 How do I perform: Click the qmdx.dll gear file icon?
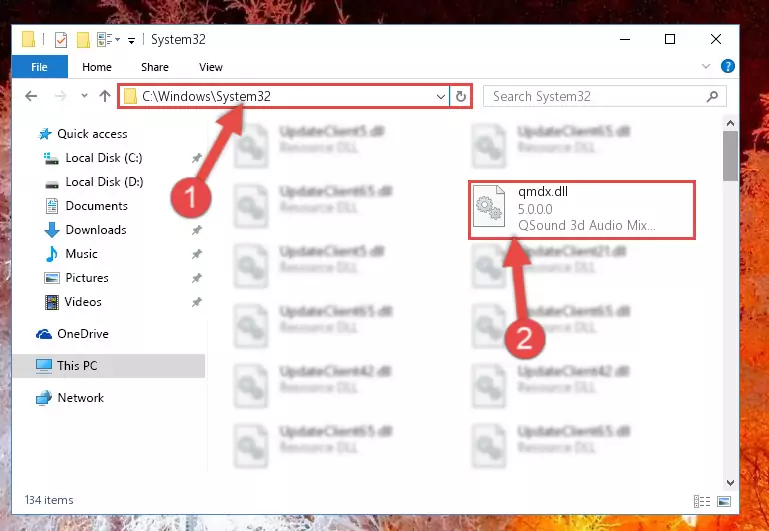[489, 206]
